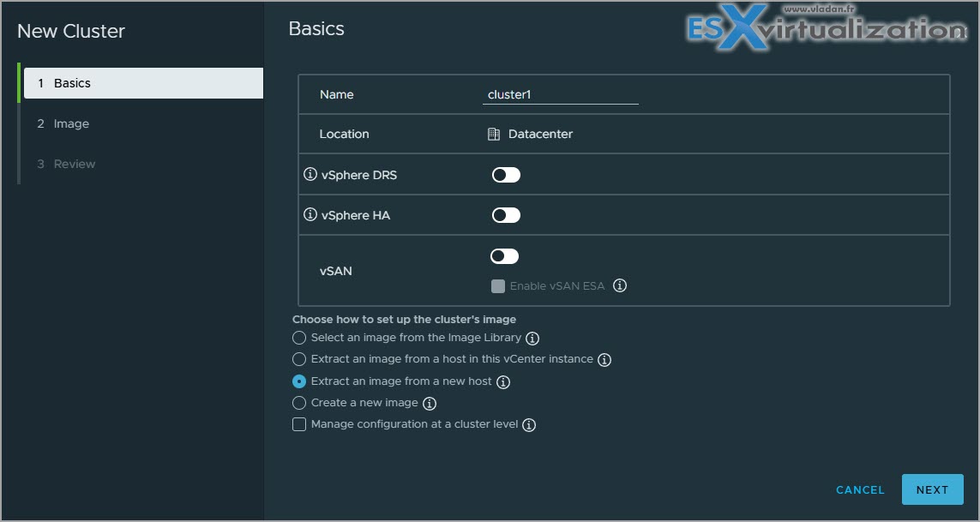The image size is (980, 522).
Task: Click the CANCEL button
Action: (860, 490)
